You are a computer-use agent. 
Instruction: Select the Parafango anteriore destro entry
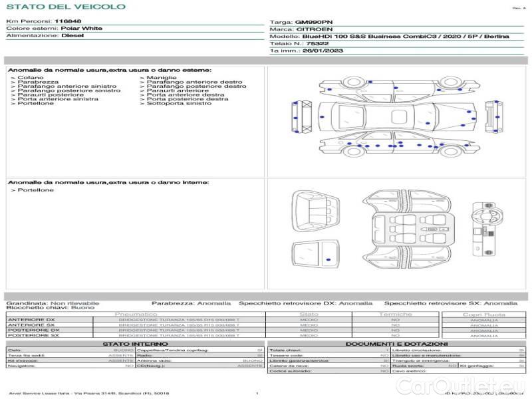[x=194, y=82]
